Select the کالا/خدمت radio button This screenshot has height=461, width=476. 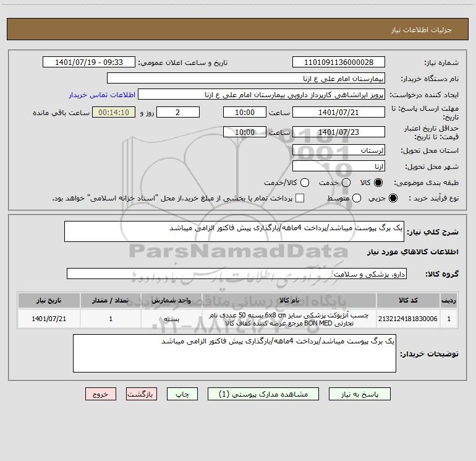tap(305, 183)
